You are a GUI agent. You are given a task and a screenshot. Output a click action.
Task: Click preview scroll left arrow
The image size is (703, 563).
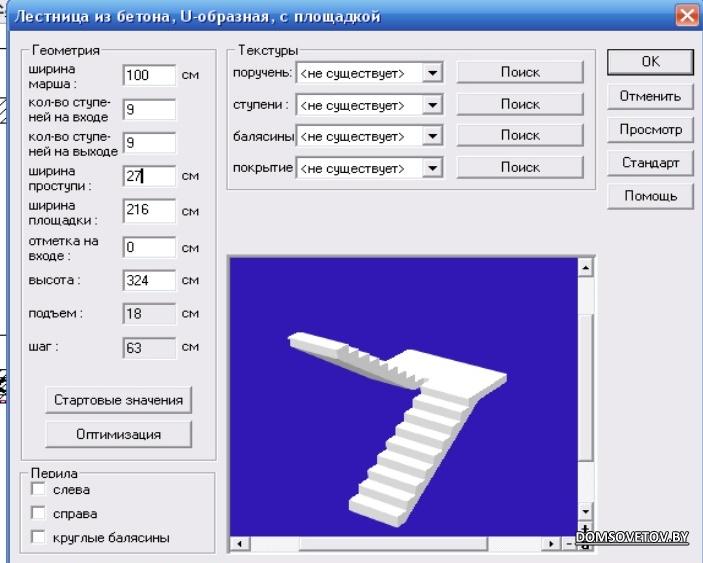[240, 544]
